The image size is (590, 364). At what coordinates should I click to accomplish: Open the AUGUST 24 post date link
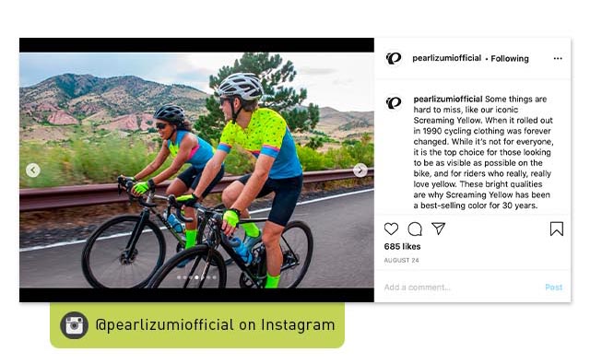[x=401, y=260]
